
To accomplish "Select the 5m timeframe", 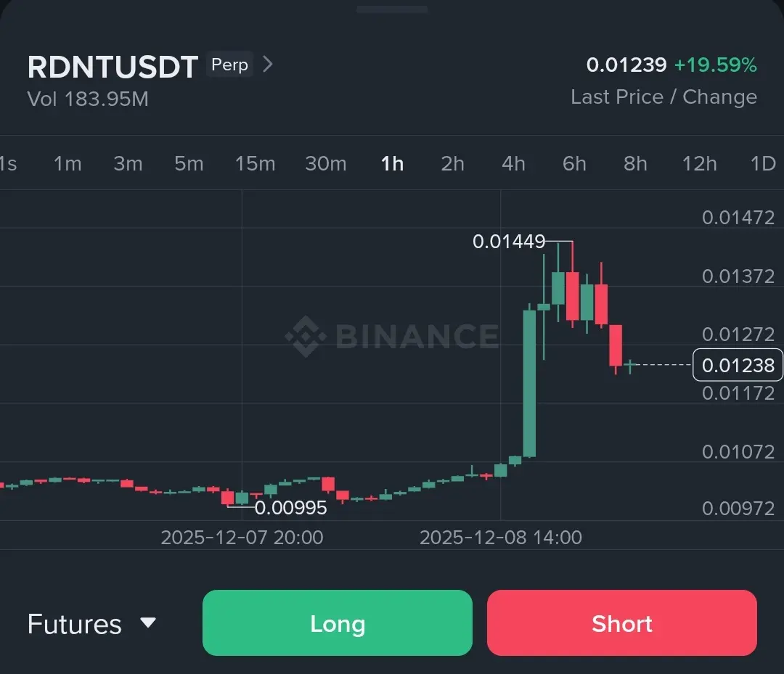I will coord(189,163).
